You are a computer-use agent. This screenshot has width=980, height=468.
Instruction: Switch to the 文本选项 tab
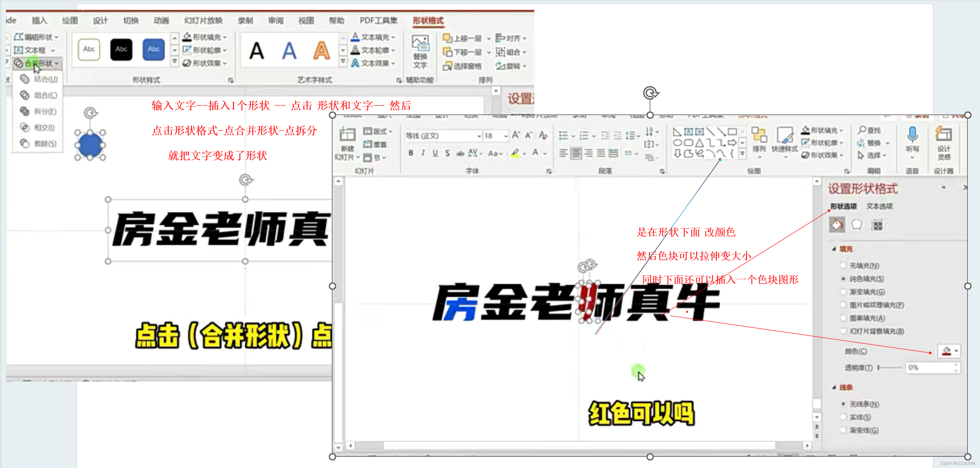(x=879, y=206)
